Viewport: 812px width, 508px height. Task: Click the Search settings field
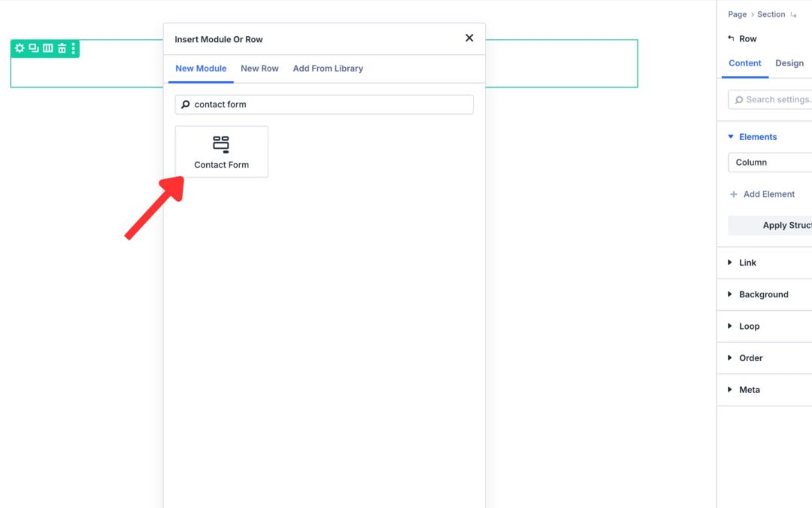770,99
